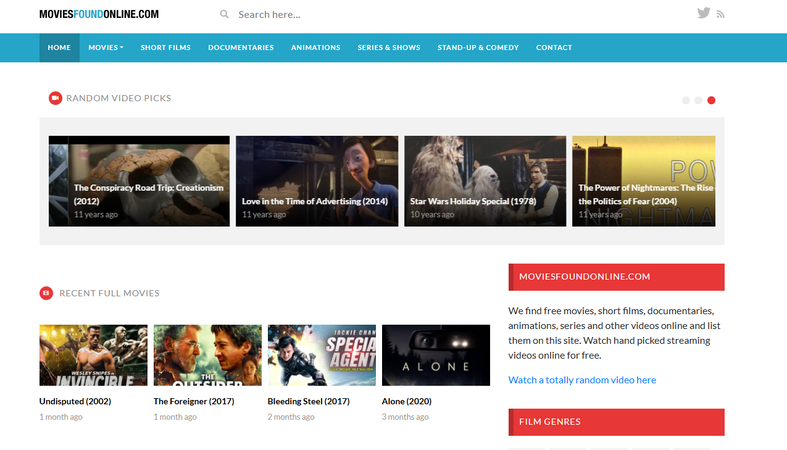This screenshot has width=787, height=450.
Task: Open the Documentaries section
Action: point(241,48)
